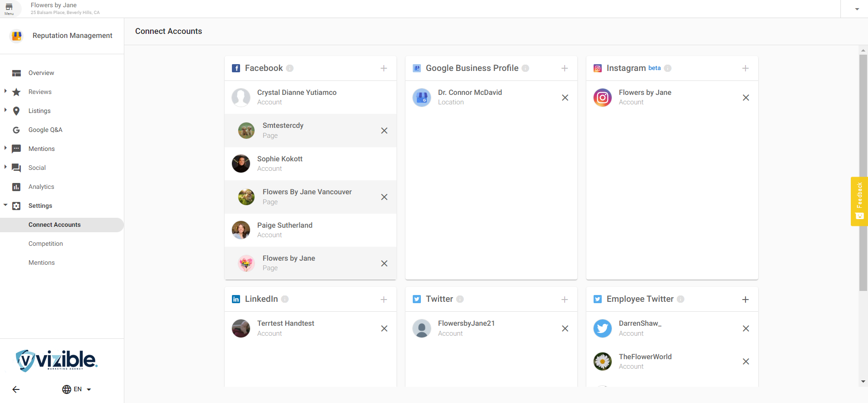Go to the Analytics page
The height and width of the screenshot is (403, 868).
click(x=41, y=187)
